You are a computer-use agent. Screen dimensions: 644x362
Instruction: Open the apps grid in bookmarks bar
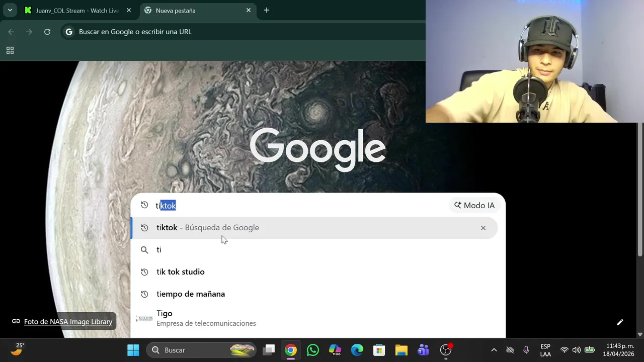click(x=10, y=50)
